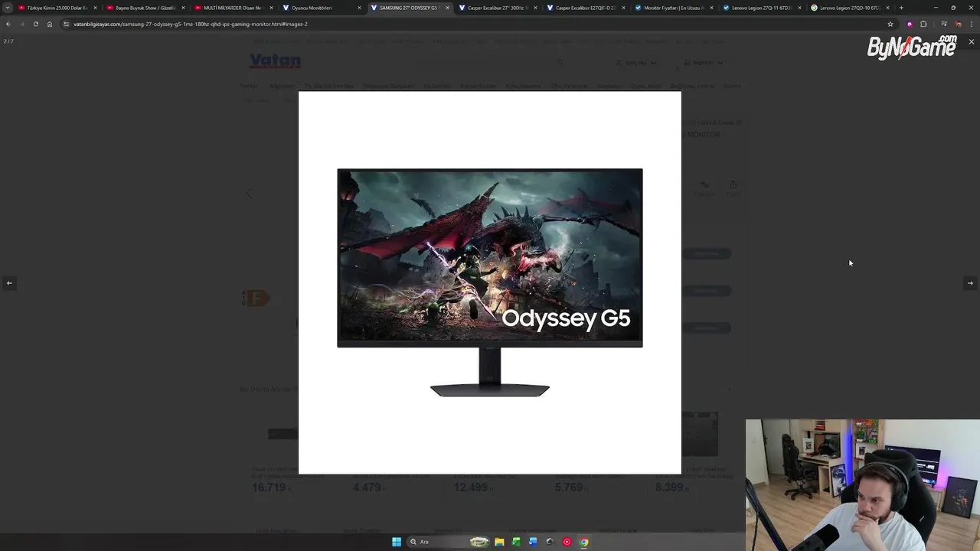
Task: Show the next product image
Action: (970, 283)
